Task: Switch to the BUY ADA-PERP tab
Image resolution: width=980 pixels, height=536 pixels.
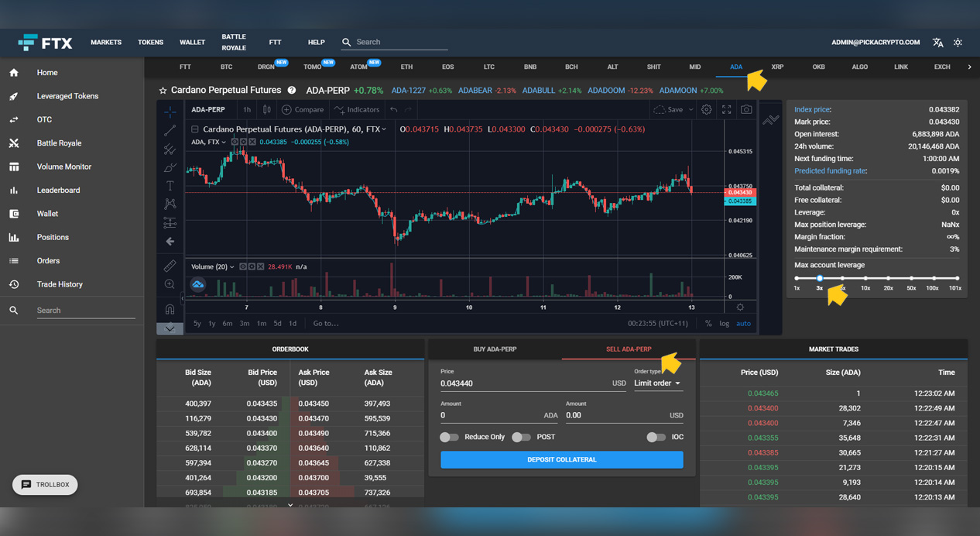Action: pos(495,349)
